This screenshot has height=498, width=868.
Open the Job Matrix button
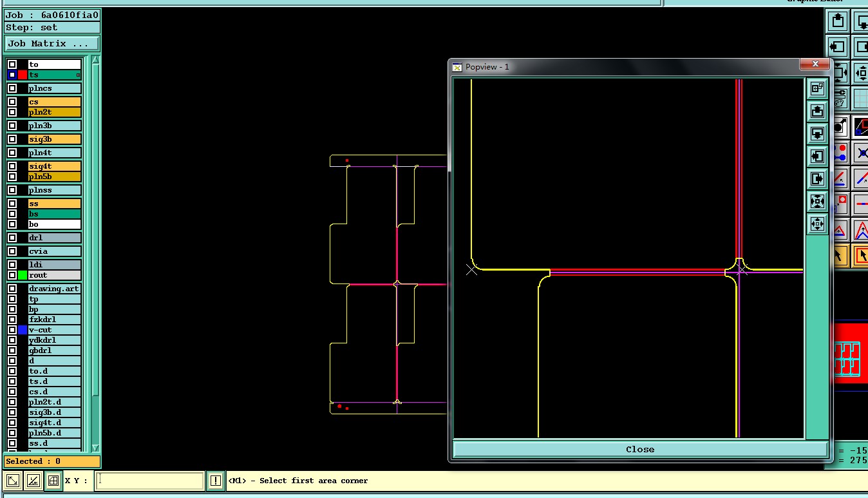click(x=52, y=44)
